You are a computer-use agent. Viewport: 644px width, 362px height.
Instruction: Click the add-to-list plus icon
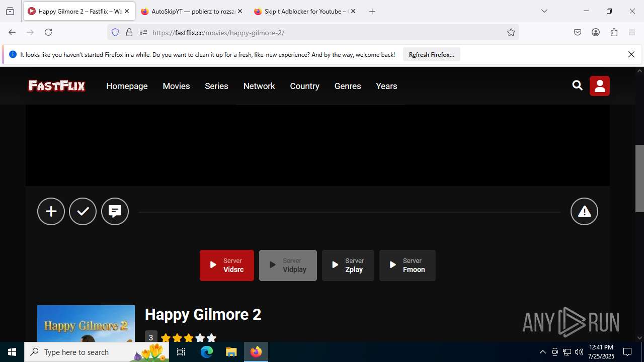pyautogui.click(x=51, y=211)
